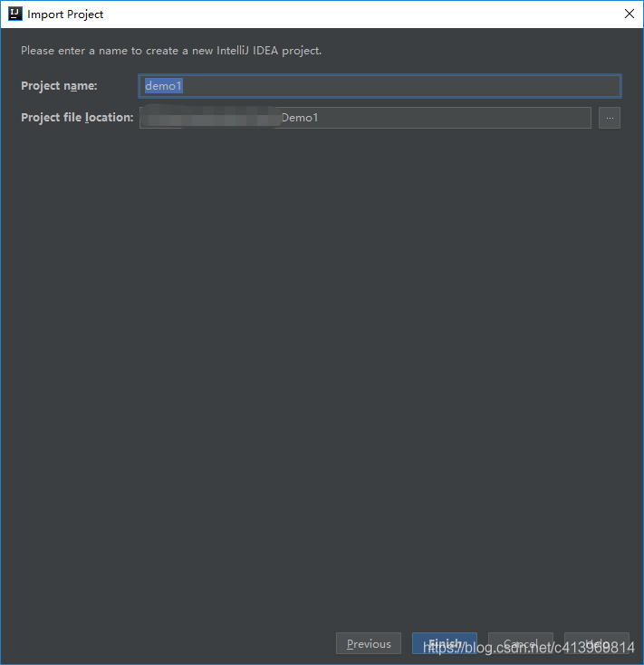Close the Import Project window
Screen dimensions: 644x665
(x=630, y=14)
